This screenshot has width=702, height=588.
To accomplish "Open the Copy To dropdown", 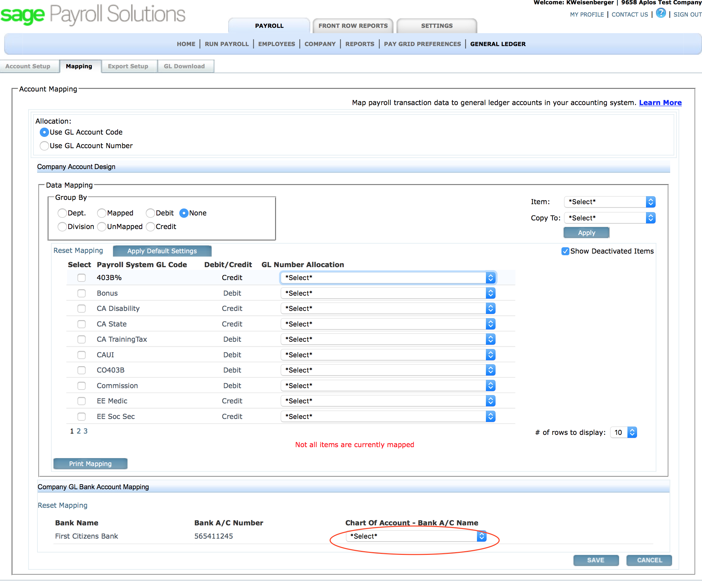I will click(x=610, y=218).
